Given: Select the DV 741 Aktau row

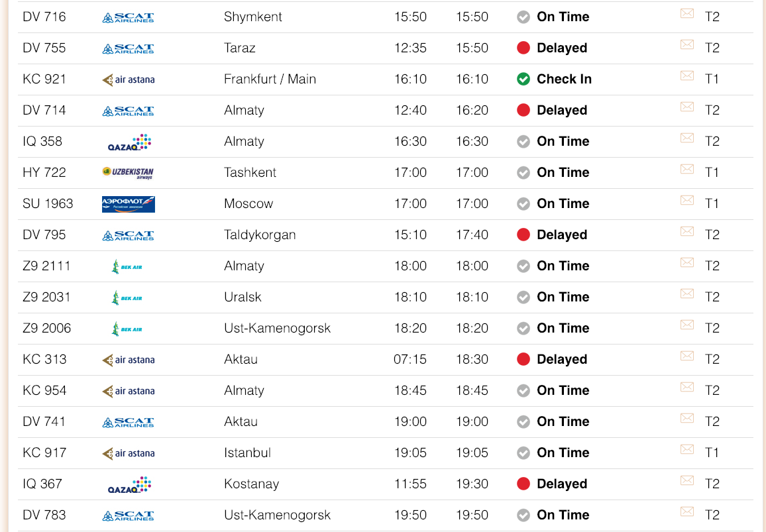Looking at the screenshot, I should pyautogui.click(x=386, y=422).
